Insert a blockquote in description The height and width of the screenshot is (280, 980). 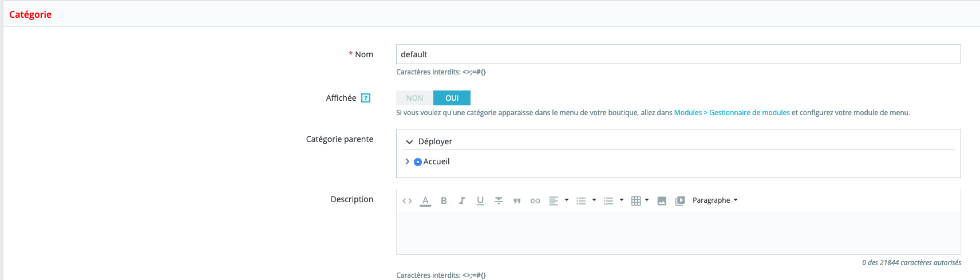[x=517, y=201]
